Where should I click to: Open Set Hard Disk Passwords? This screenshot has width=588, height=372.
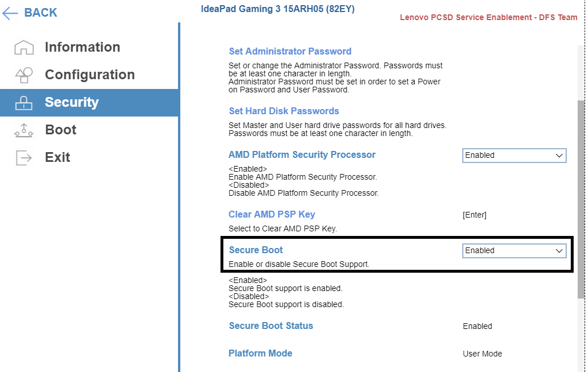pos(284,111)
